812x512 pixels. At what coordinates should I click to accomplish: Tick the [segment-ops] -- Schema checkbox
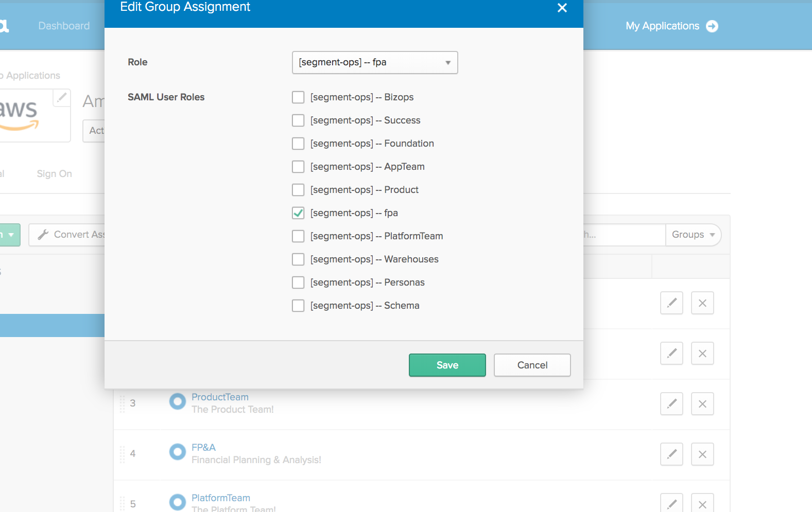click(x=298, y=306)
